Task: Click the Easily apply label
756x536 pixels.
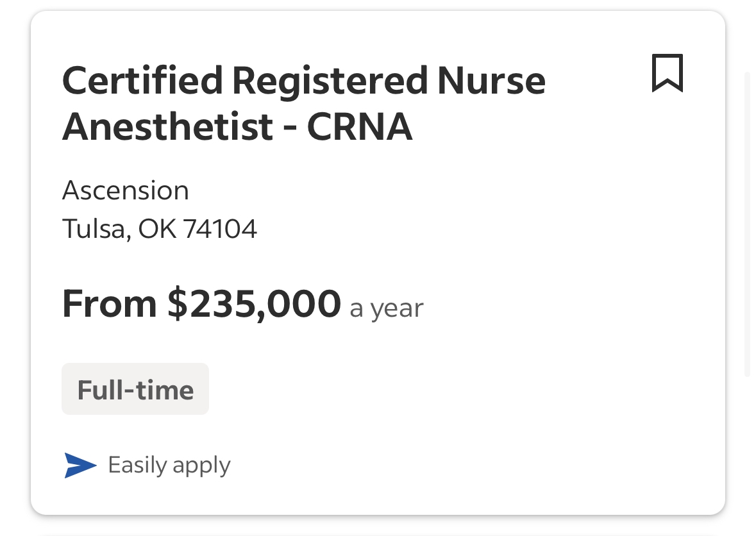Action: click(x=169, y=465)
